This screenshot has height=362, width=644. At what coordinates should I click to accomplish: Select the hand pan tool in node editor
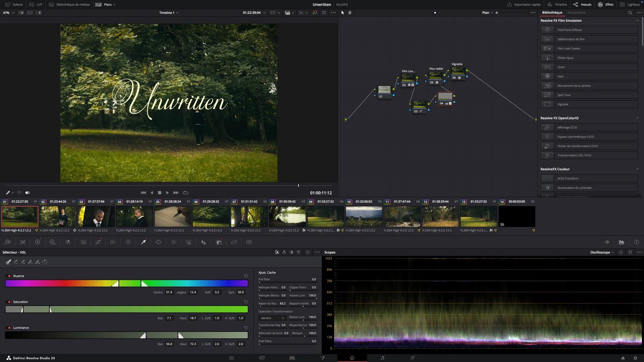coord(350,13)
